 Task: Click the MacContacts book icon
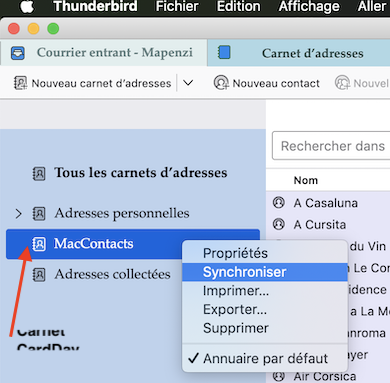39,244
